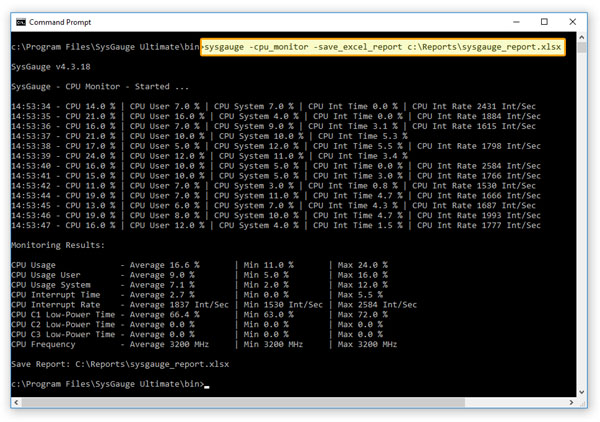The height and width of the screenshot is (422, 600).
Task: Click the 'CPU C2 Low-Power Time' label
Action: [x=63, y=325]
